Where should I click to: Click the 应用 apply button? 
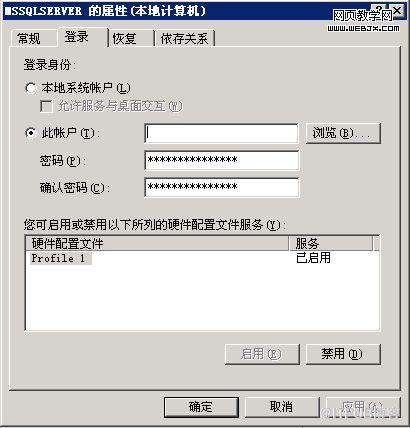[x=363, y=407]
